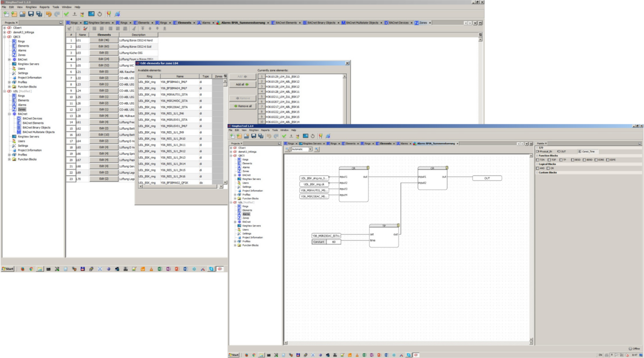Collapse the Logical Blocks palette section
Viewport: 644px width, 358px height.
(537, 164)
